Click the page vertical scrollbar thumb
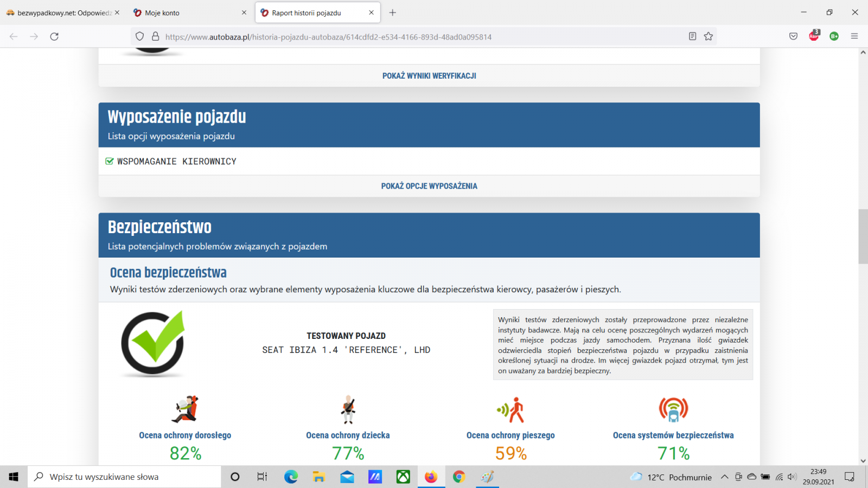The image size is (868, 488). click(x=863, y=236)
